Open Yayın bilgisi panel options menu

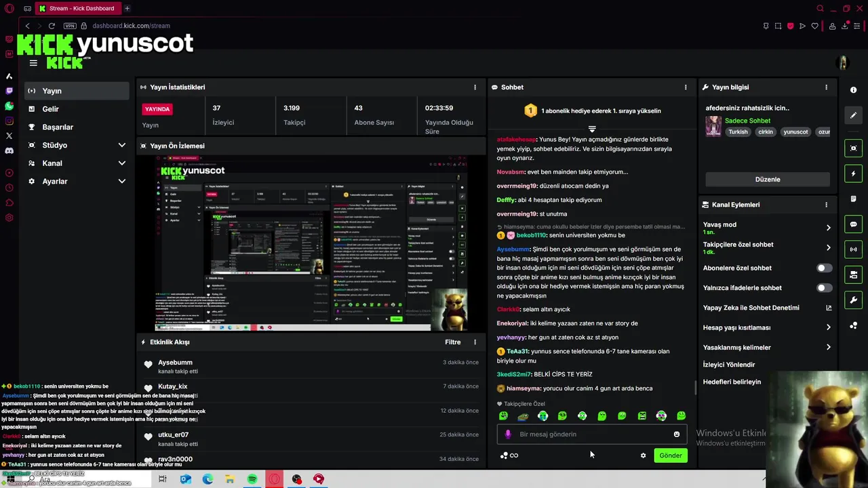point(826,87)
